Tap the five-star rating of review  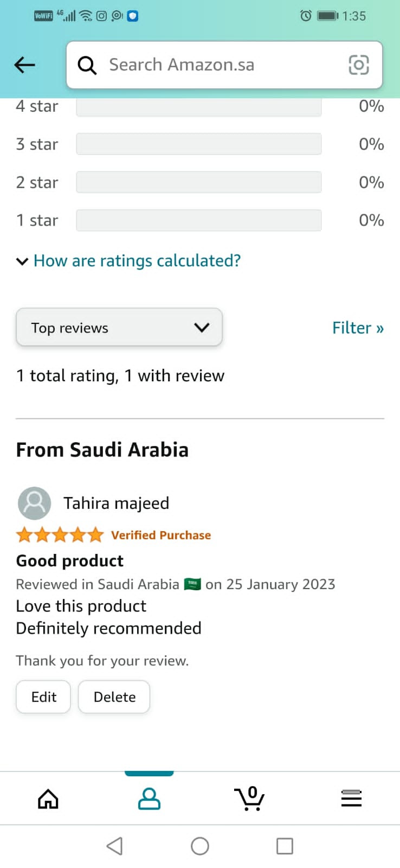[x=60, y=535]
